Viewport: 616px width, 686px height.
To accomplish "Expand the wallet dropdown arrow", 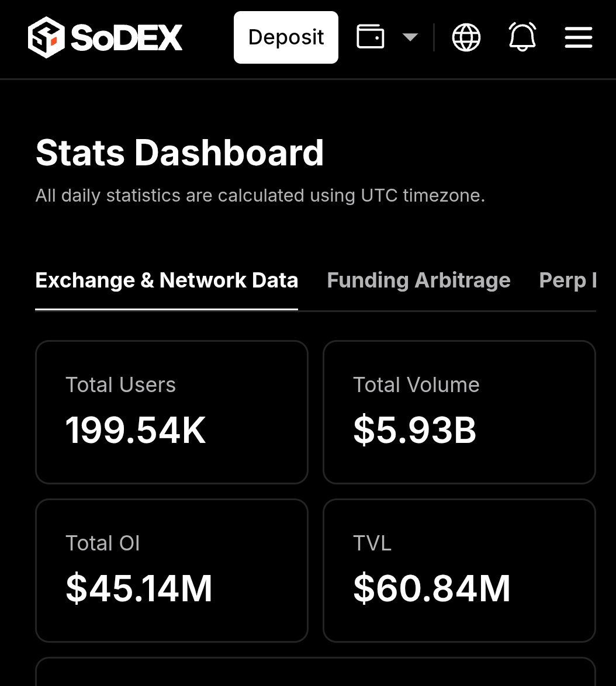I will (410, 37).
